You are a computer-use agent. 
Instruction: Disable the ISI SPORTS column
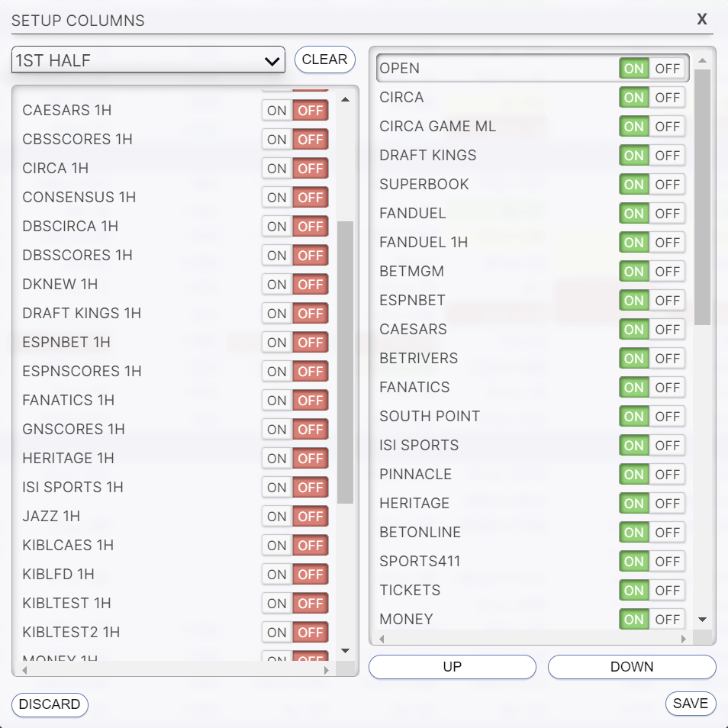coord(667,445)
